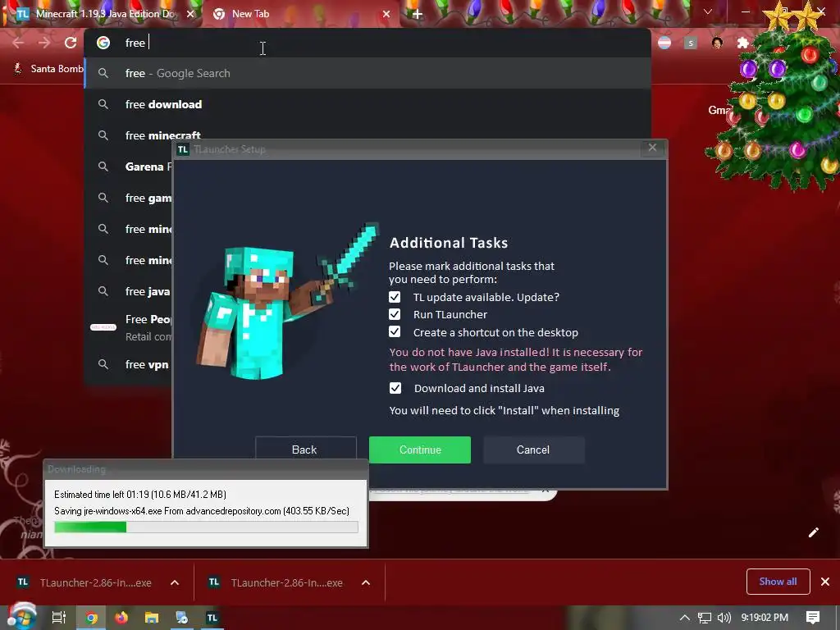The width and height of the screenshot is (840, 630).
Task: Open first TLauncher-2.86 download item
Action: coord(84,582)
